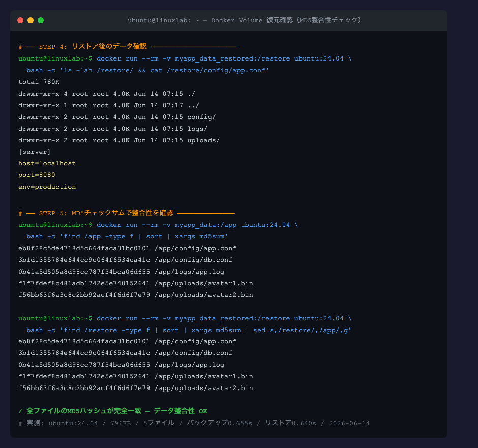Viewport: 478px width, 448px height.
Task: Click the STEP 4 comment heading
Action: coord(128,47)
